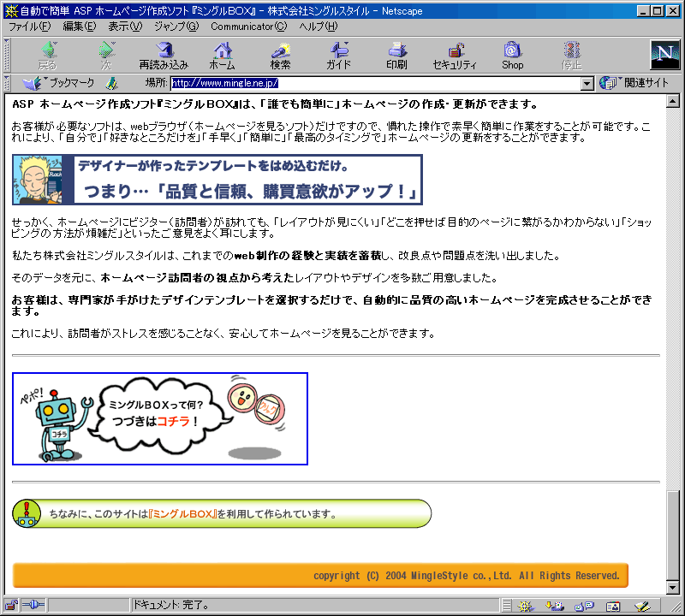Click the ドキュメント: 完了。 status text
Viewport: 685px width, 616px height.
170,605
